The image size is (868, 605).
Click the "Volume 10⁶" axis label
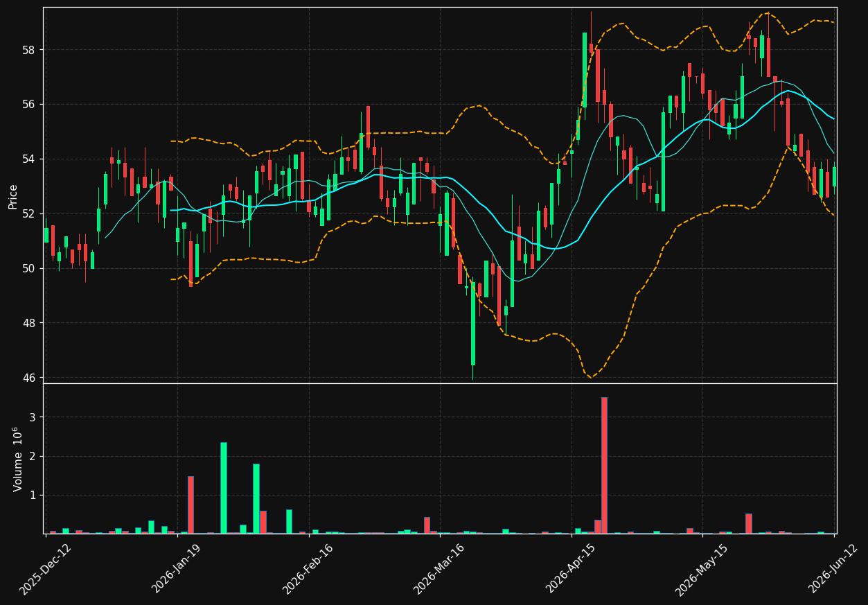coord(17,459)
